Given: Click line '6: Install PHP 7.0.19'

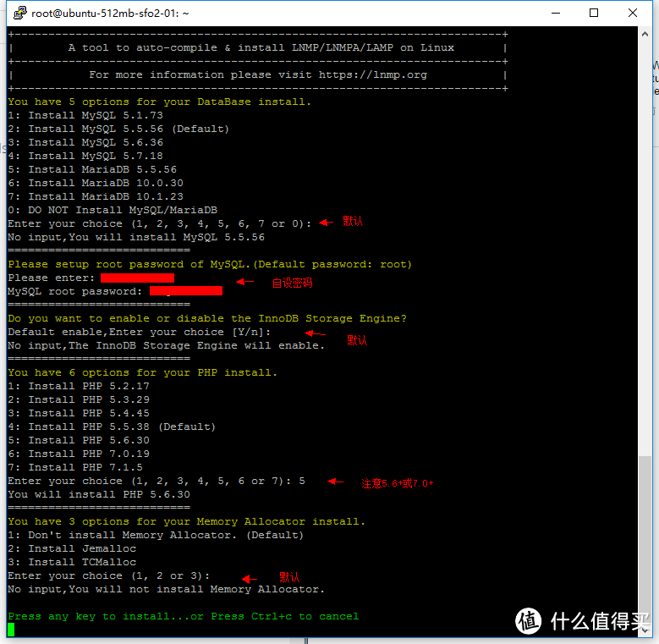Looking at the screenshot, I should [x=79, y=454].
